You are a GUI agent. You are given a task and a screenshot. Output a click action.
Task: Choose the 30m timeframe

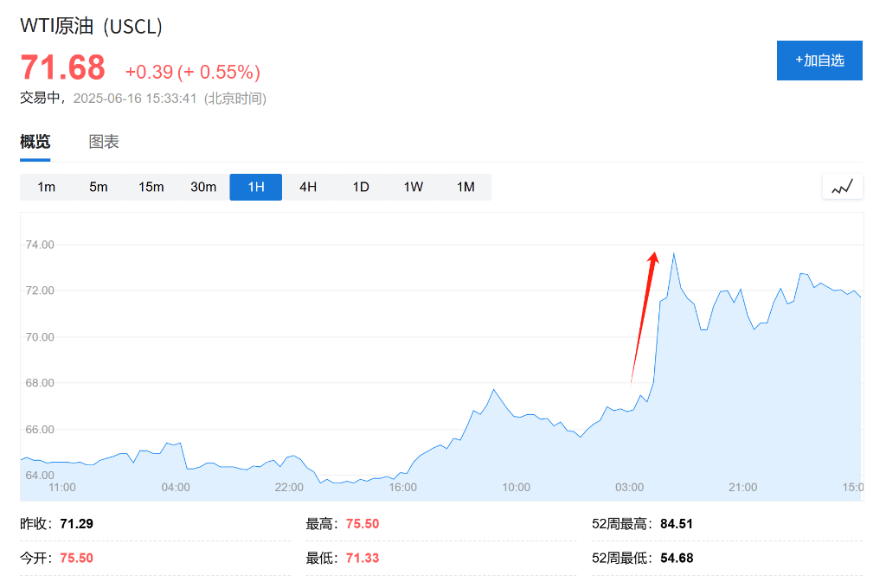[203, 187]
